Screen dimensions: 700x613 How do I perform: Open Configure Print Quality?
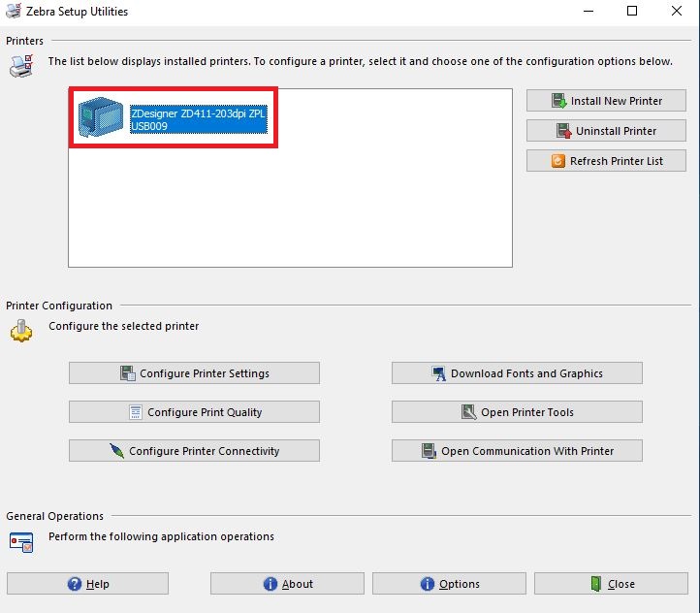[x=194, y=411]
